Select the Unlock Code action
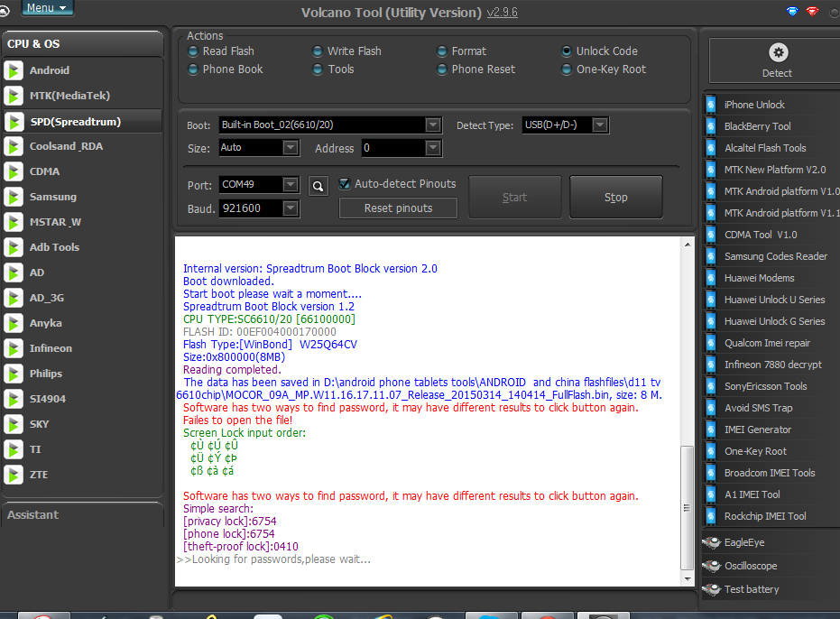840x619 pixels. [567, 51]
